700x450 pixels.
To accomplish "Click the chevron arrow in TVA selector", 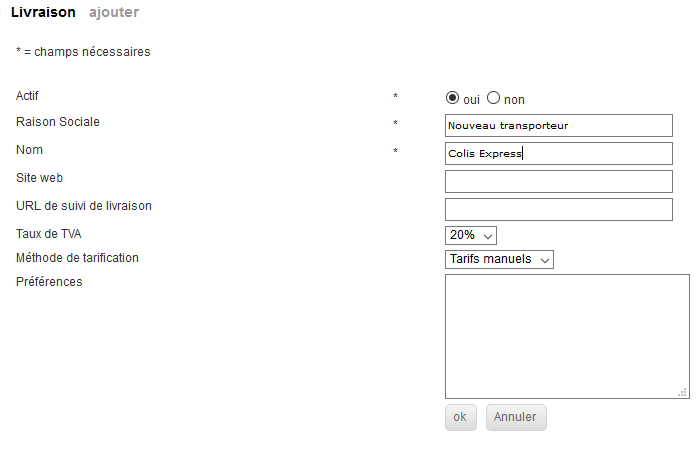I will pyautogui.click(x=488, y=236).
